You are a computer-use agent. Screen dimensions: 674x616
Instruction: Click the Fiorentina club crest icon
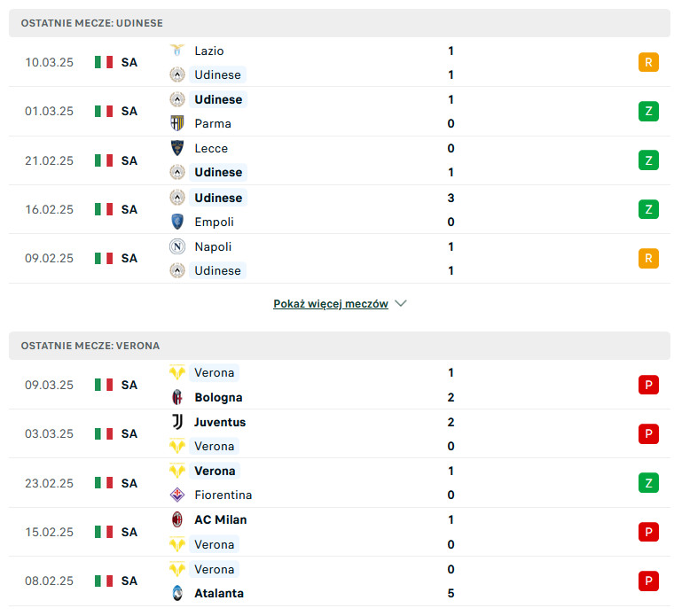tap(177, 495)
